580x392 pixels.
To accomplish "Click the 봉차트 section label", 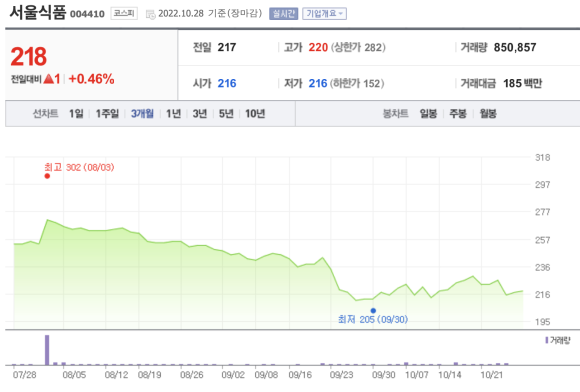I will click(x=395, y=114).
